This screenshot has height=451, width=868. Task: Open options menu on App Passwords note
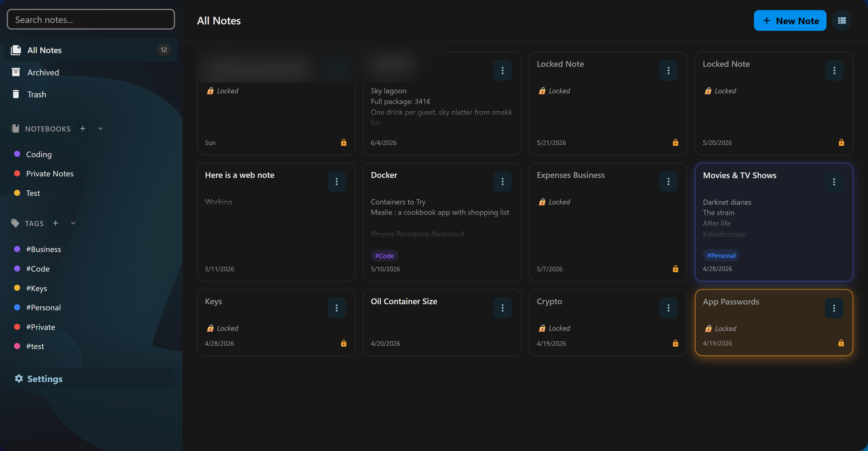[834, 308]
